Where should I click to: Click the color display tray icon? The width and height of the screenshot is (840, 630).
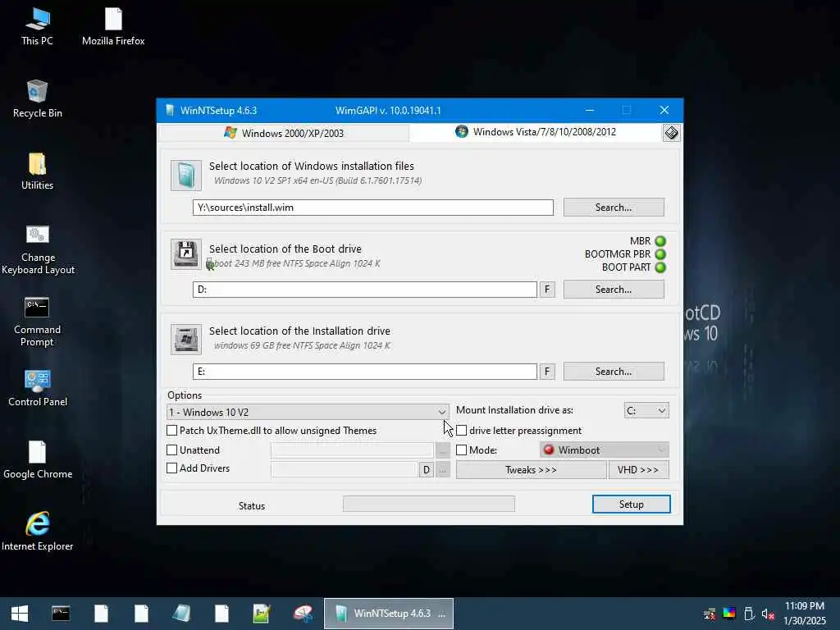729,613
